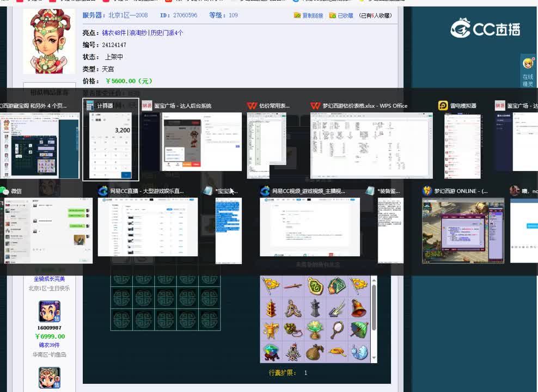Click the CC icon beside 网易CC视频 title
The image size is (538, 392).
(x=265, y=191)
